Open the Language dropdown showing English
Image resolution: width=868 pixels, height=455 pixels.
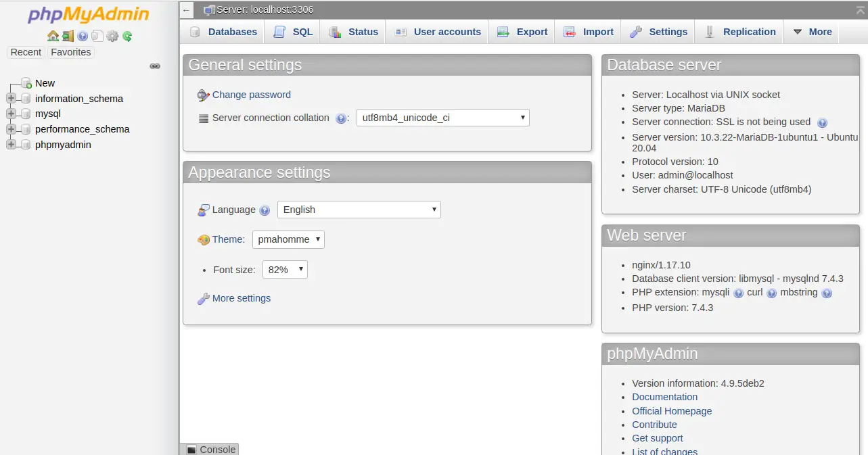[359, 210]
